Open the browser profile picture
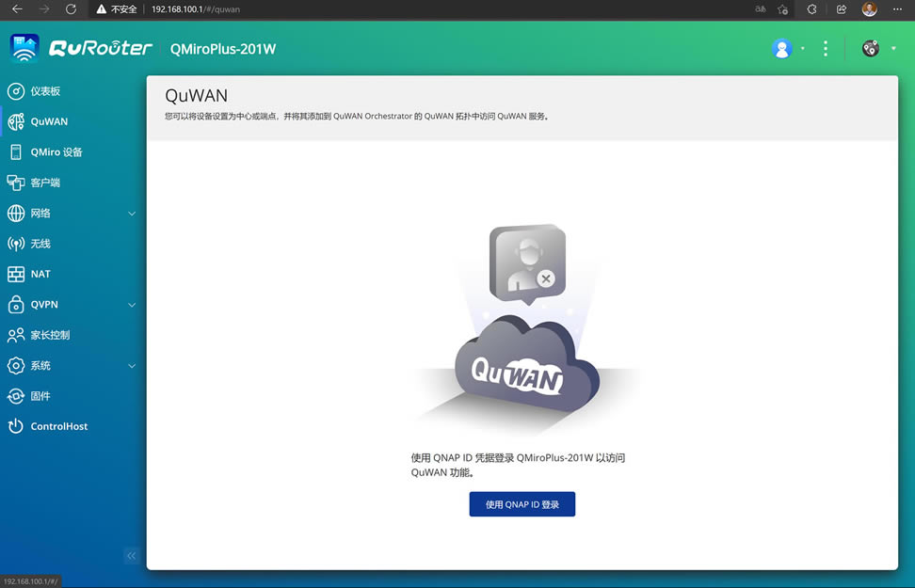 click(870, 8)
